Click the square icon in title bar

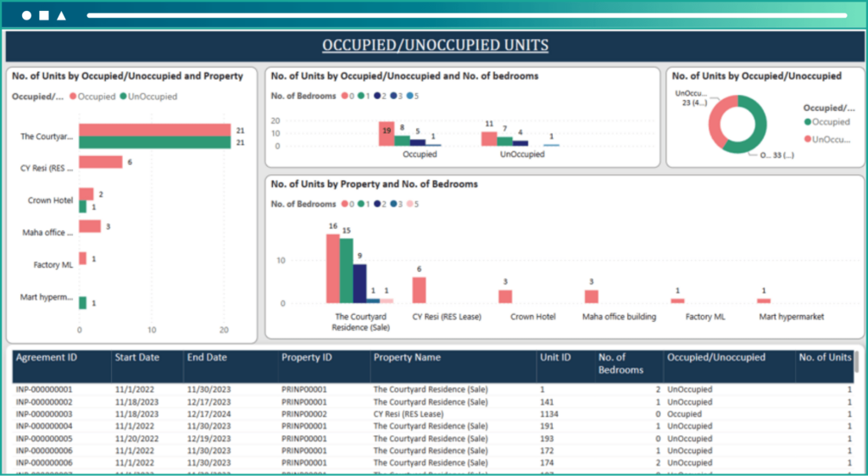[44, 15]
